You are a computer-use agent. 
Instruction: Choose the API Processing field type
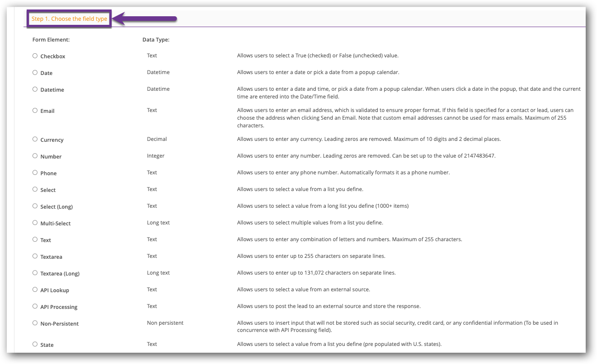pyautogui.click(x=35, y=307)
